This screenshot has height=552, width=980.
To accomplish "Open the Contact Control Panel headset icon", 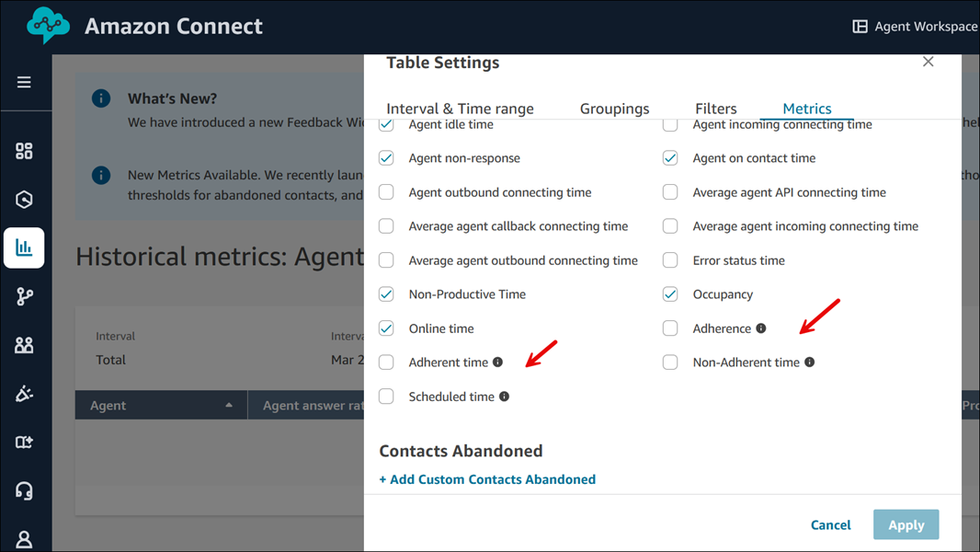I will point(25,489).
